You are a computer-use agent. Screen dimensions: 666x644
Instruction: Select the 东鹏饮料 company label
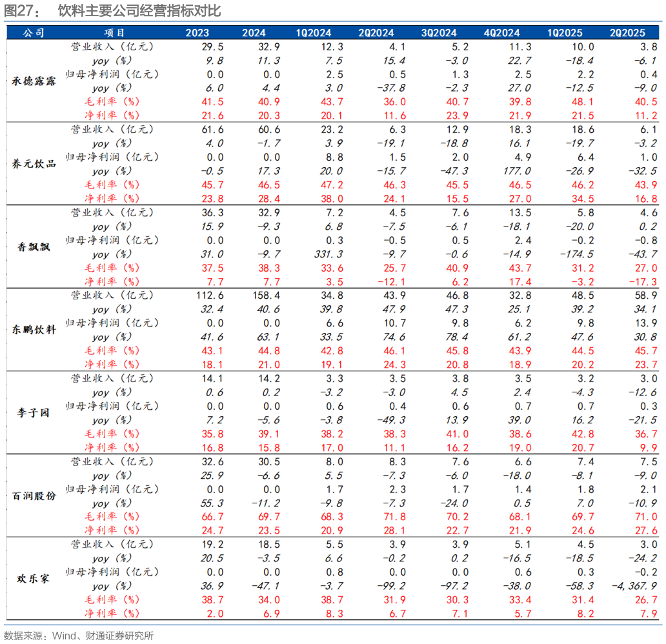pos(34,329)
